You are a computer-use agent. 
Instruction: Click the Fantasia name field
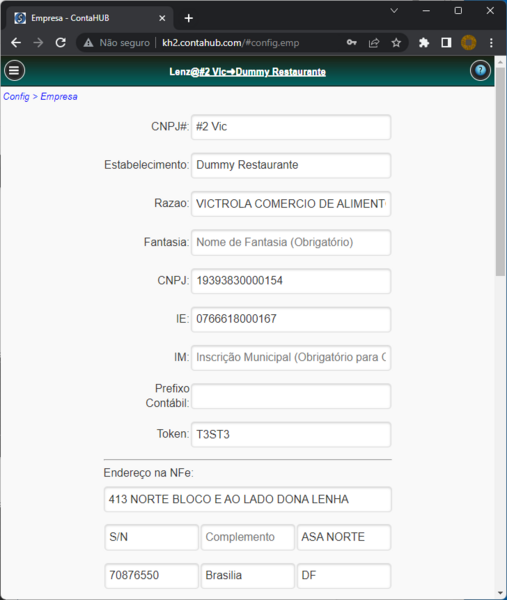(x=291, y=242)
